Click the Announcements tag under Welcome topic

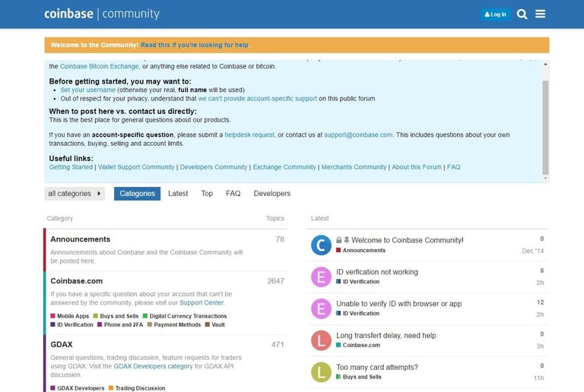click(360, 250)
